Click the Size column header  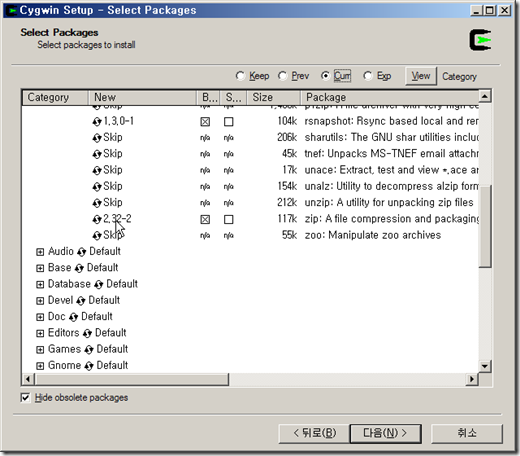(274, 97)
